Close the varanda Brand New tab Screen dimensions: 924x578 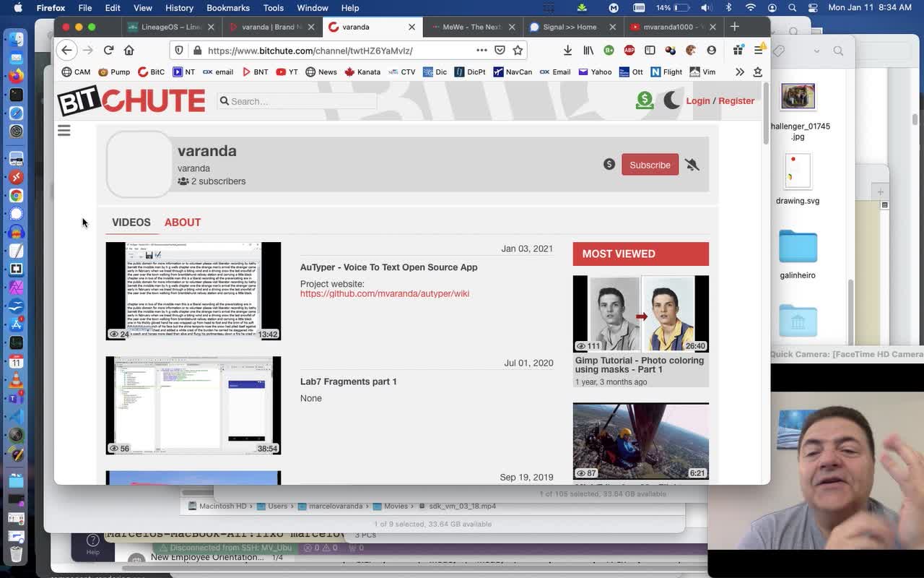coord(311,27)
